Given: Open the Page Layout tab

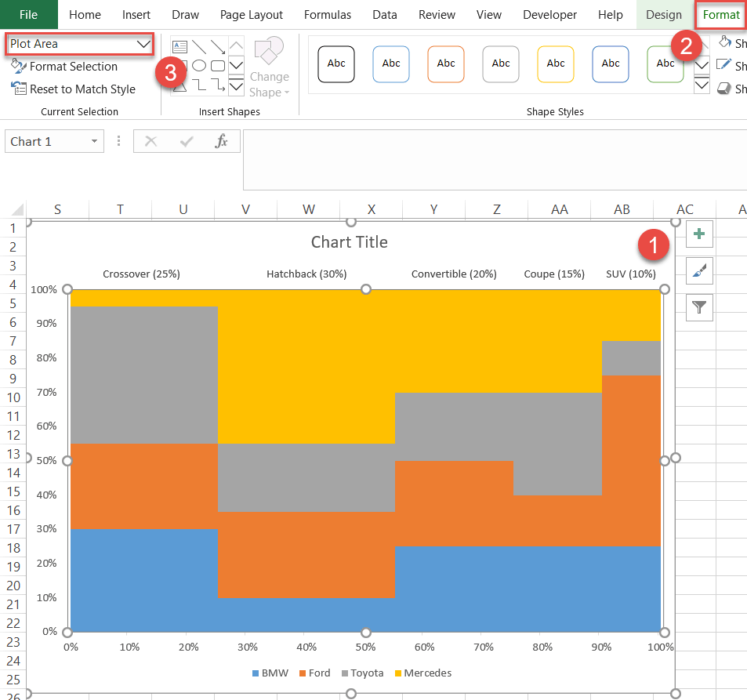Looking at the screenshot, I should [x=252, y=15].
